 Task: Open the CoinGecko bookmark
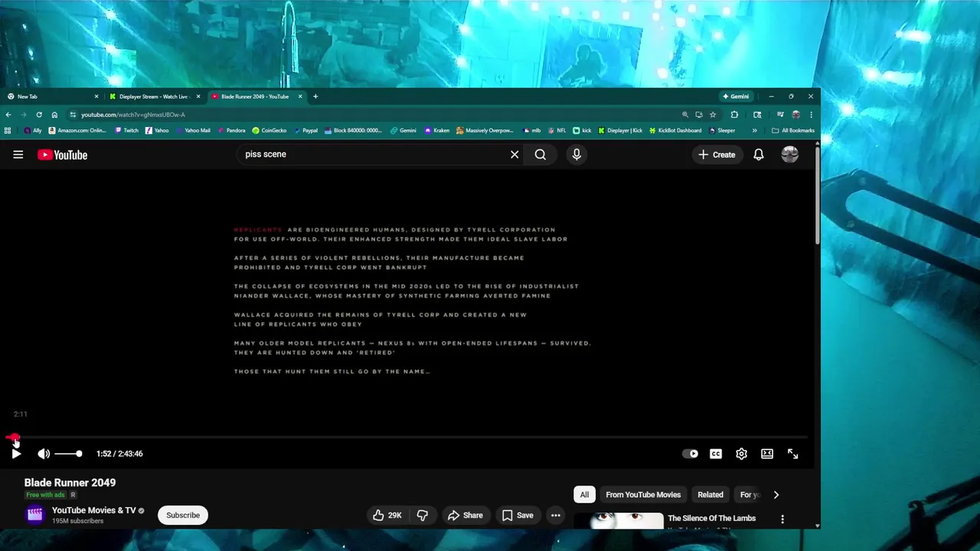[269, 131]
